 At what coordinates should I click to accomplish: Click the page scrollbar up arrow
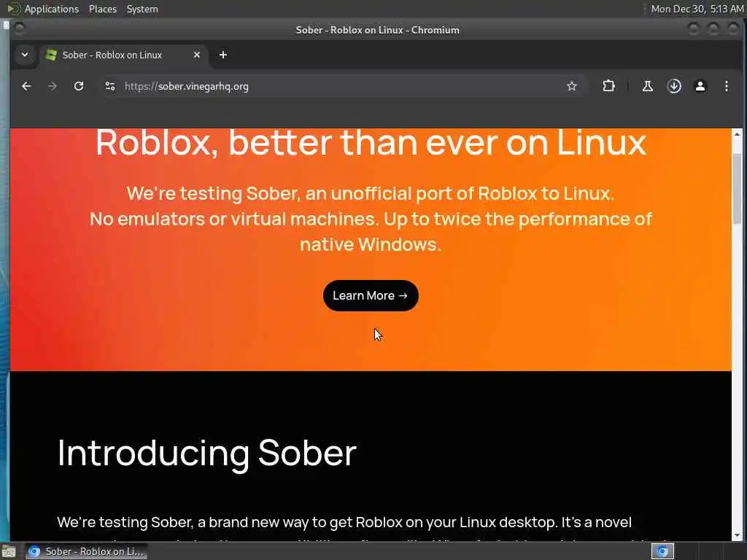pyautogui.click(x=737, y=134)
